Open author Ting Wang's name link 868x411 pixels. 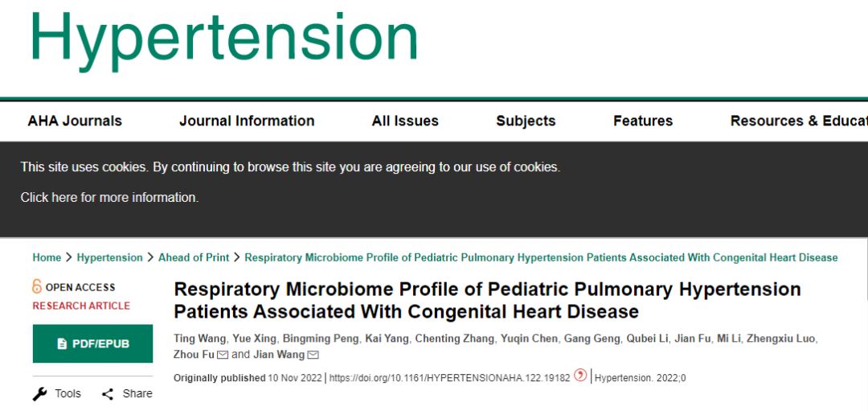click(x=199, y=339)
